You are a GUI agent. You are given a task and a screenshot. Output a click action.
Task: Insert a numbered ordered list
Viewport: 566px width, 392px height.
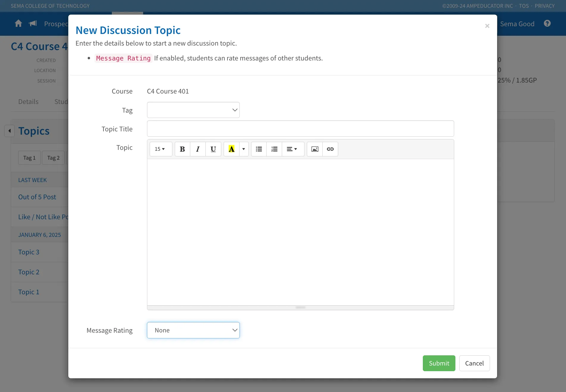(274, 149)
